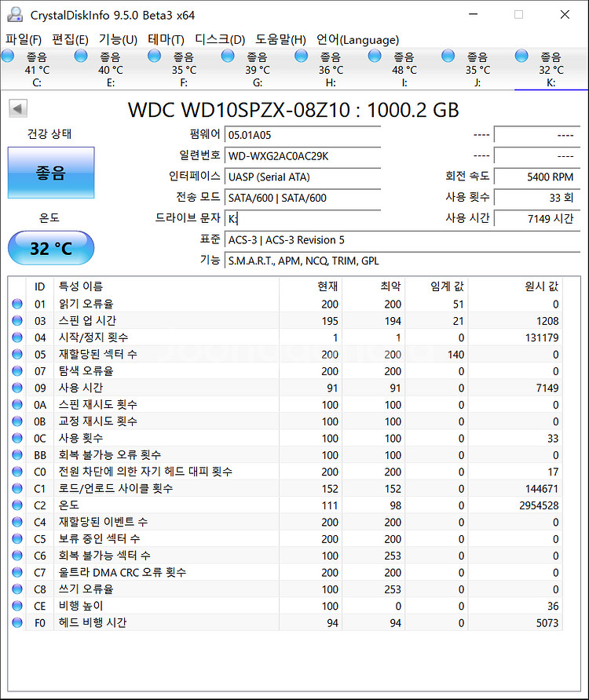589x700 pixels.
Task: Click status dot for C8 쓰기 오류율
Action: 17,589
